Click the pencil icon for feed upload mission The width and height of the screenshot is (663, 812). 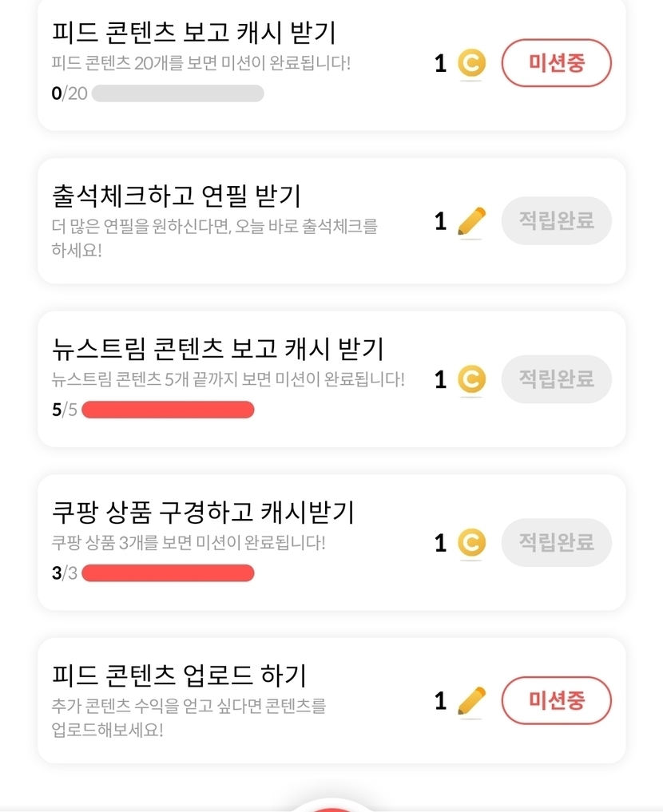point(471,701)
